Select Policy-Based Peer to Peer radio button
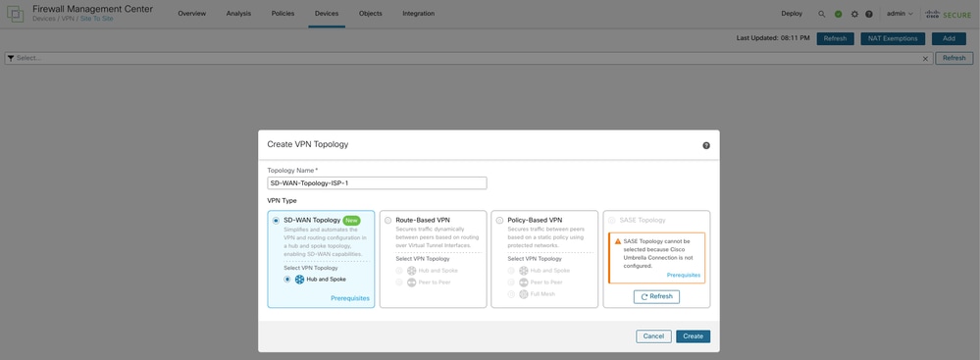Viewport: 980px width, 360px height. 511,283
